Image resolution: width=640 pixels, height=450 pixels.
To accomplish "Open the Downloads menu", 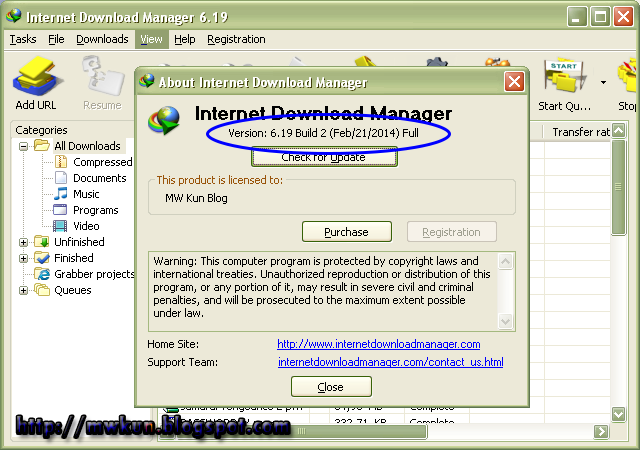I will 102,39.
